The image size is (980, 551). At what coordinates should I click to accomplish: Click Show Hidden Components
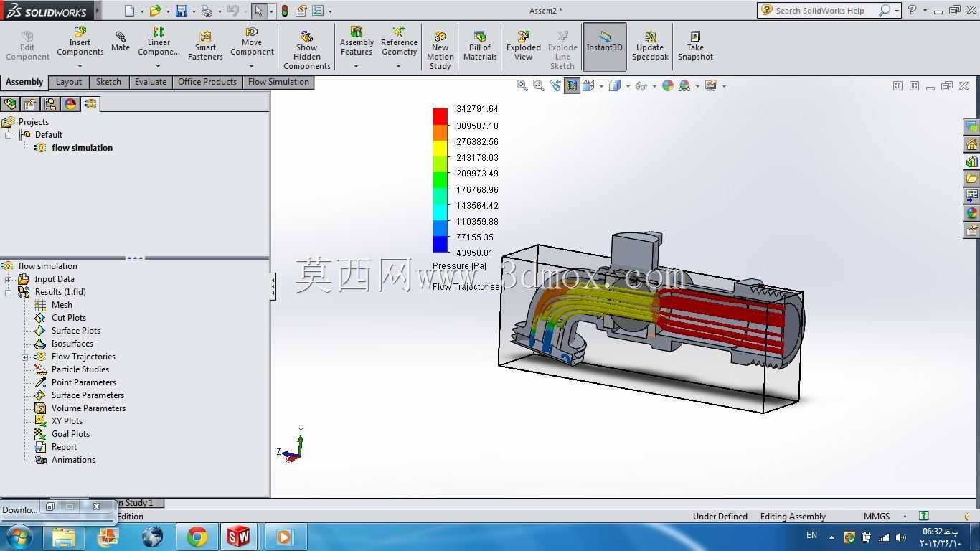(x=307, y=50)
